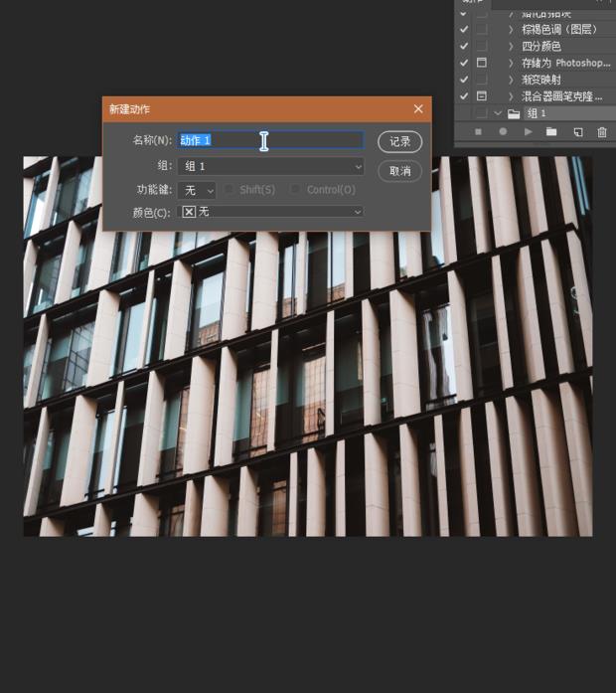The height and width of the screenshot is (693, 616).
Task: Click the create new action icon
Action: coord(578,131)
